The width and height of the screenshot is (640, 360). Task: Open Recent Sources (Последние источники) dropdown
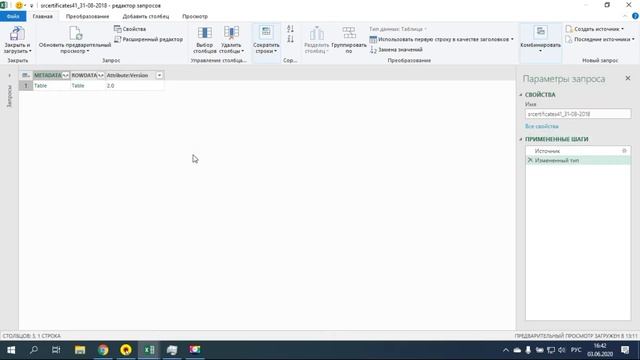click(600, 39)
